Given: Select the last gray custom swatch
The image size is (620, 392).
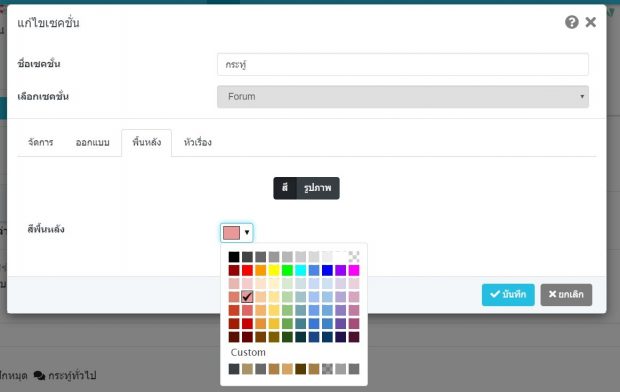Looking at the screenshot, I should [x=354, y=369].
